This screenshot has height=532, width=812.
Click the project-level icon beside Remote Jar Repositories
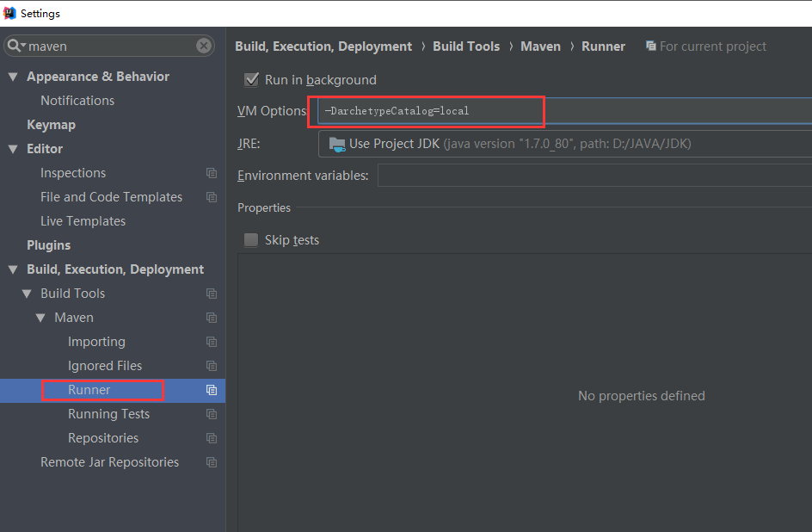pyautogui.click(x=212, y=462)
